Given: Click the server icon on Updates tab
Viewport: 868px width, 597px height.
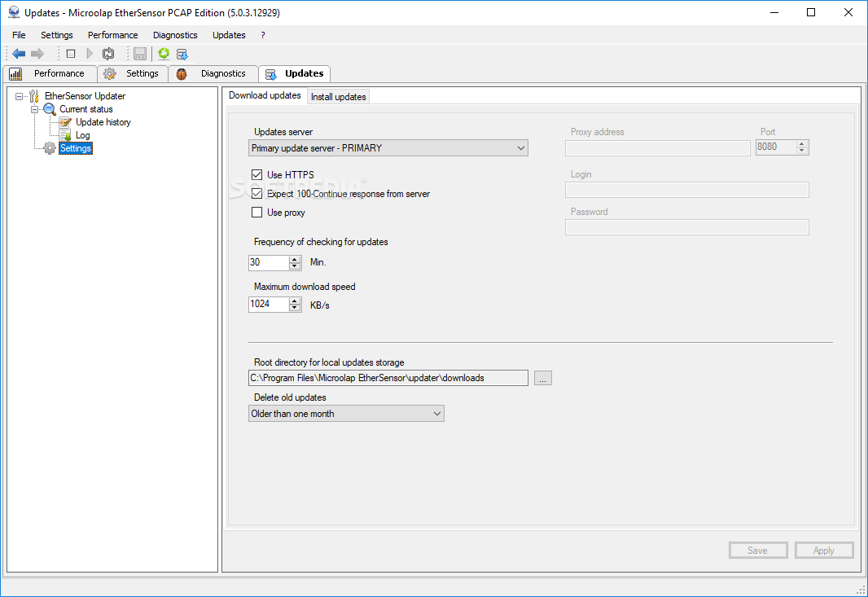Looking at the screenshot, I should [x=270, y=74].
